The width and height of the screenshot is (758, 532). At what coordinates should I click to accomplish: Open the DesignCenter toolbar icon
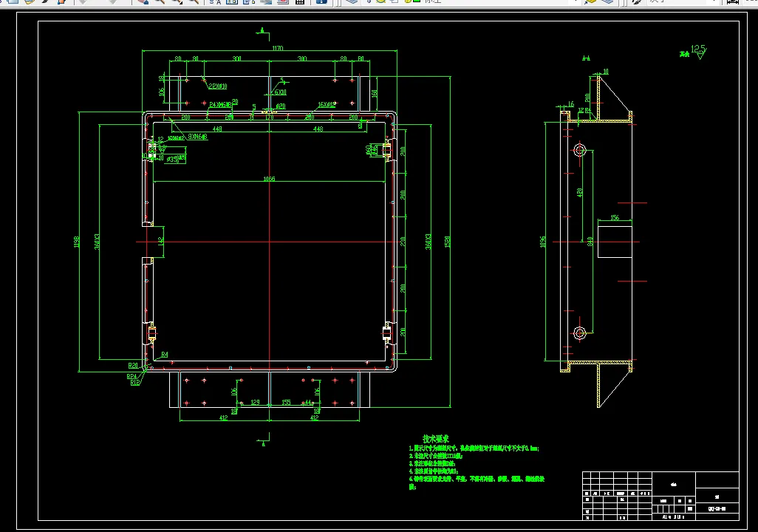click(x=232, y=2)
